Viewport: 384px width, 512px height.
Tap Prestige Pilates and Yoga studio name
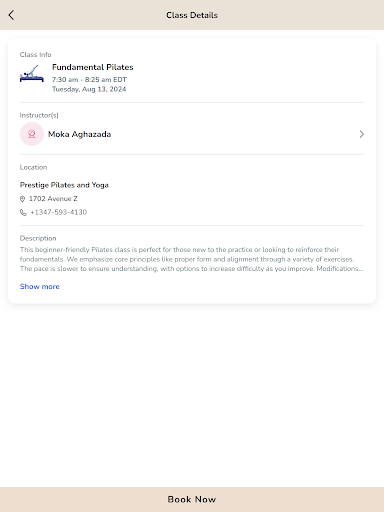click(x=64, y=185)
